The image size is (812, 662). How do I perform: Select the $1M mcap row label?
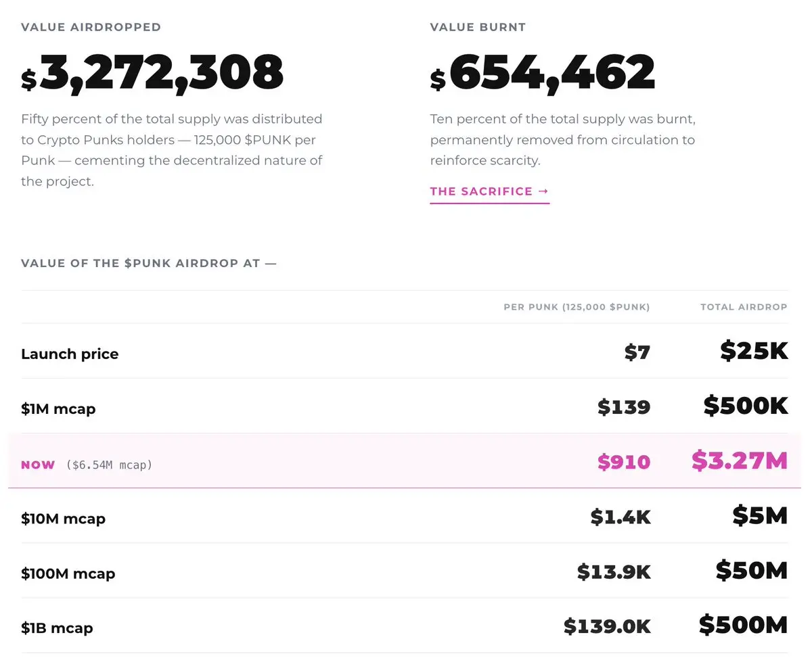click(58, 409)
